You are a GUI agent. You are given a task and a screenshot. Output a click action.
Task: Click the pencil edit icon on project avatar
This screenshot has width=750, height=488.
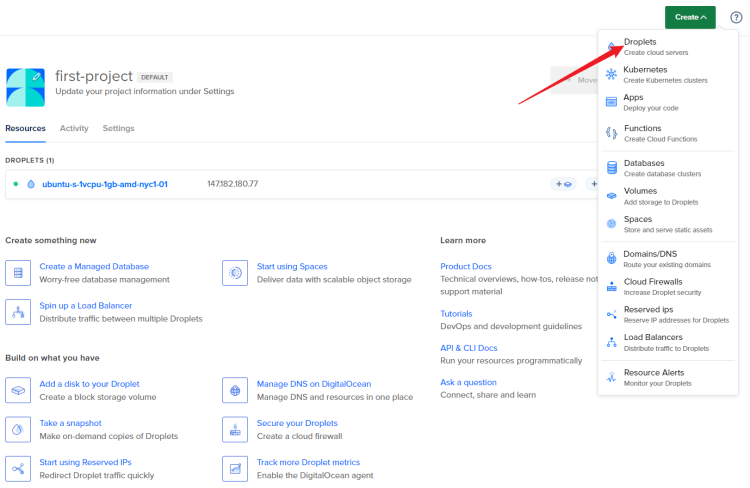[x=37, y=77]
